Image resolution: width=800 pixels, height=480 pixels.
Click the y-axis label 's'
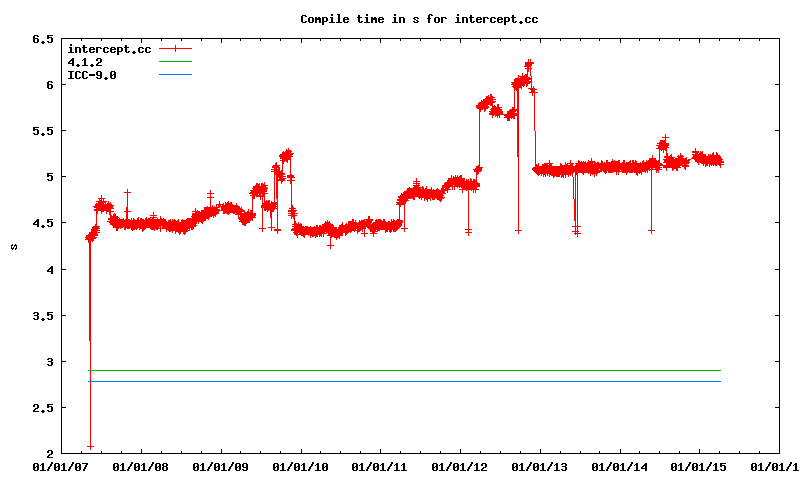click(x=13, y=246)
